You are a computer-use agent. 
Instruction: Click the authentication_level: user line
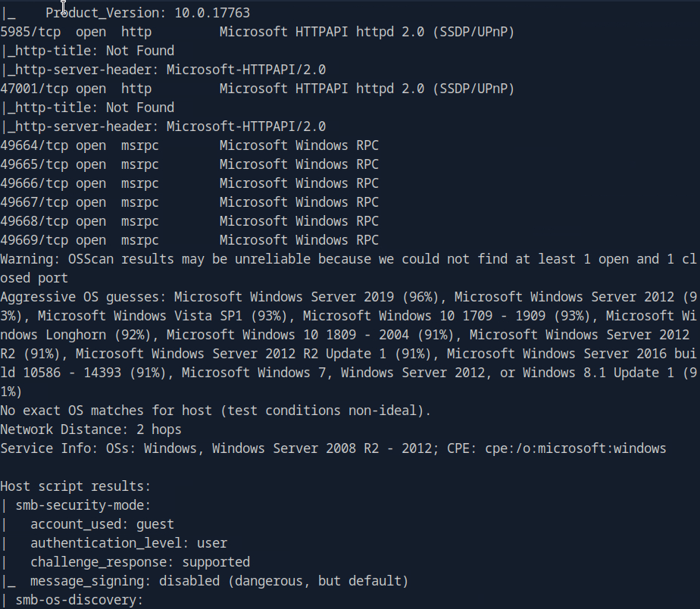(129, 543)
